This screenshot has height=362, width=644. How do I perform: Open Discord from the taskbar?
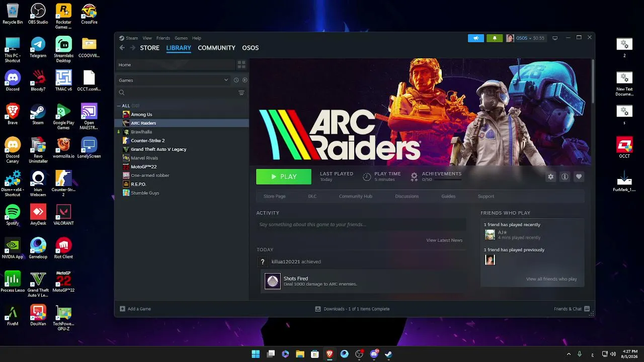(374, 354)
